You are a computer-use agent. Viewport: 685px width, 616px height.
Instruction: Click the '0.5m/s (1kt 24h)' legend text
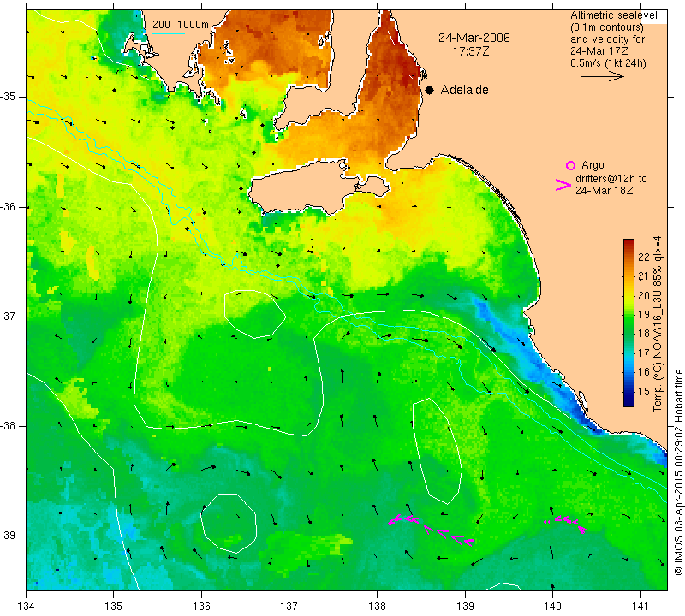click(x=608, y=62)
